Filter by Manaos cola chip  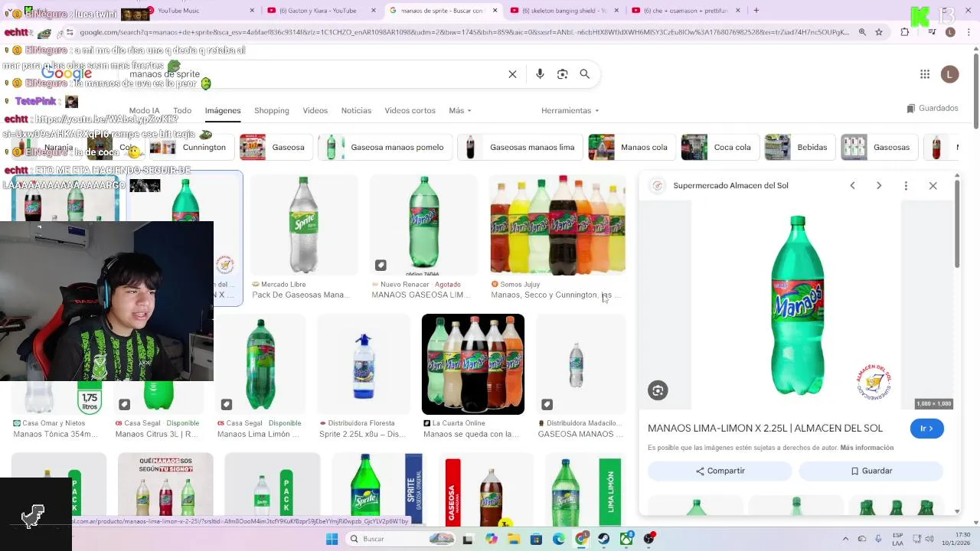(x=632, y=147)
